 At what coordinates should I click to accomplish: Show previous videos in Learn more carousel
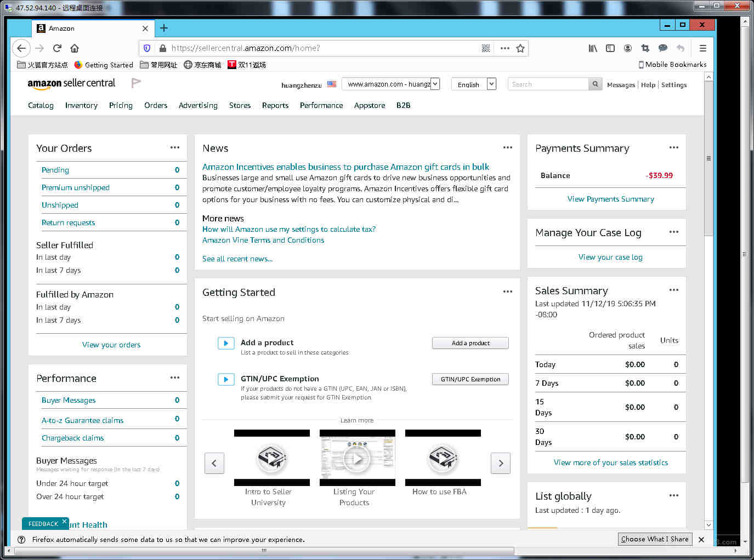(x=214, y=463)
